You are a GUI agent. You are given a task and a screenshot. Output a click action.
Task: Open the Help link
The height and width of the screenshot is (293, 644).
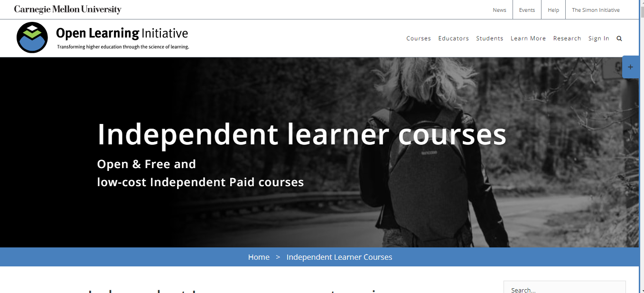click(x=553, y=10)
